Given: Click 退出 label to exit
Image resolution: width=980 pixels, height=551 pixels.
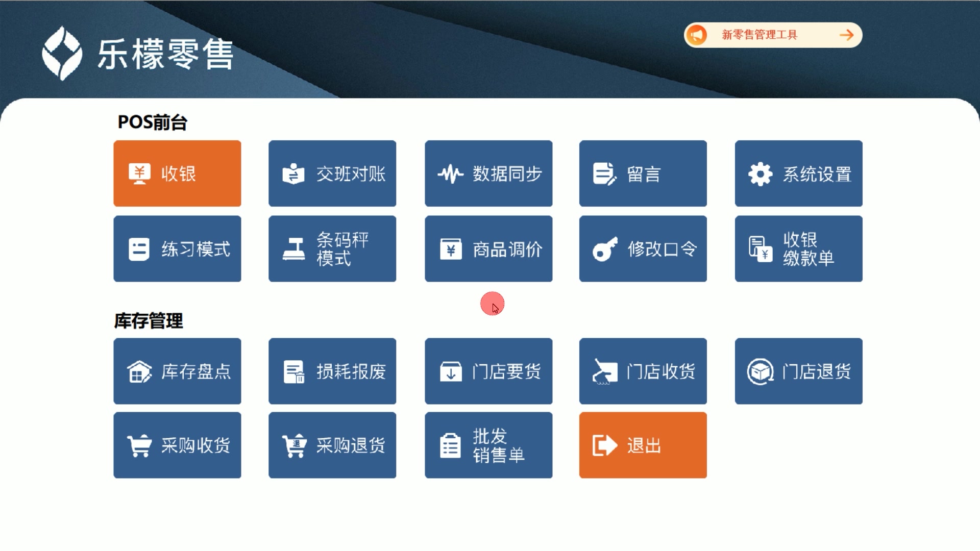Looking at the screenshot, I should (x=644, y=445).
